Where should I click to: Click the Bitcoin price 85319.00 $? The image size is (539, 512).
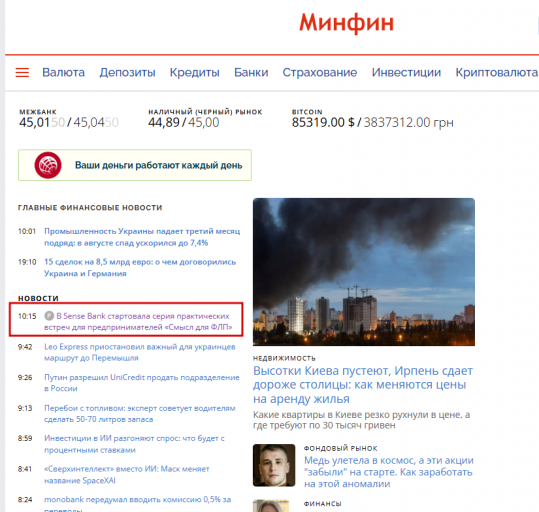tap(323, 122)
